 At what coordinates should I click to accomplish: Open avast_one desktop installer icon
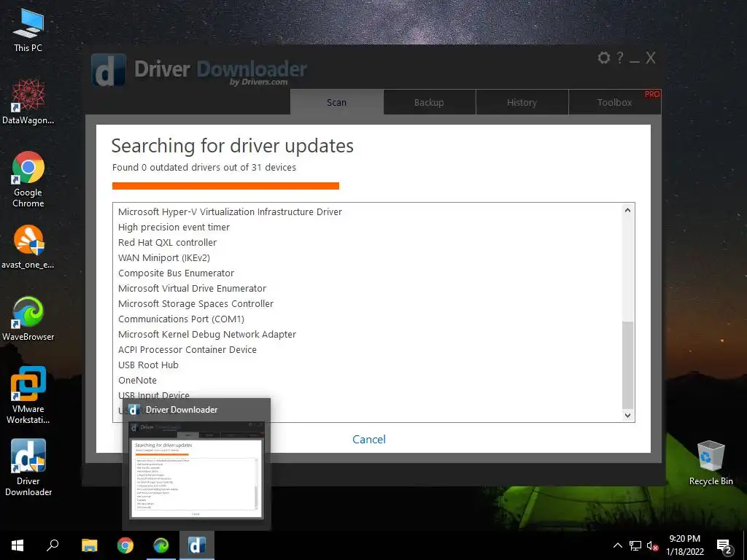coord(28,246)
